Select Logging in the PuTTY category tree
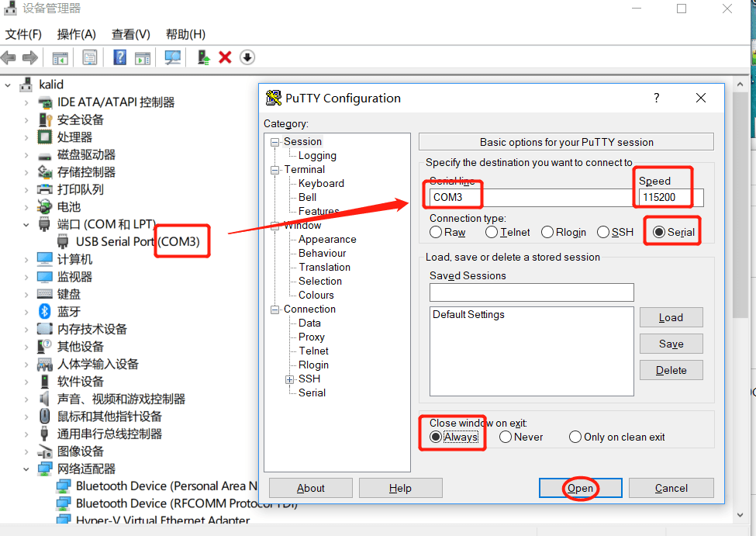The width and height of the screenshot is (756, 536). 317,155
